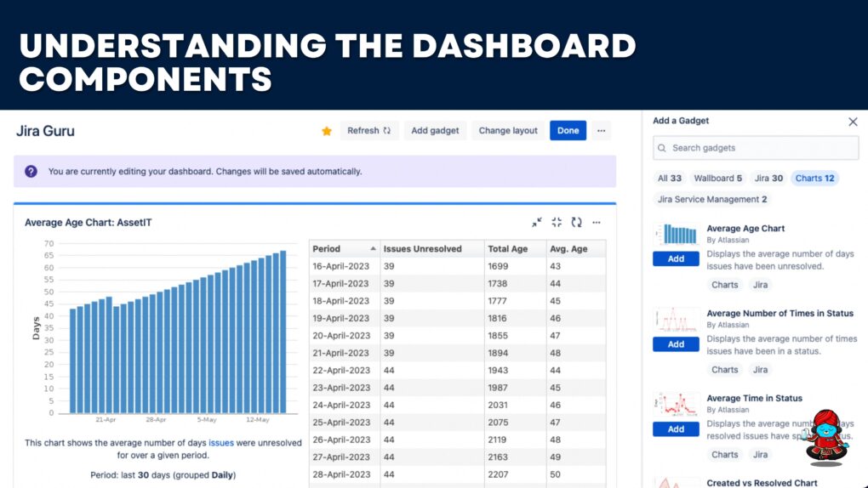Click the purple help question mark icon
Screen dimensions: 868x488
coord(31,172)
